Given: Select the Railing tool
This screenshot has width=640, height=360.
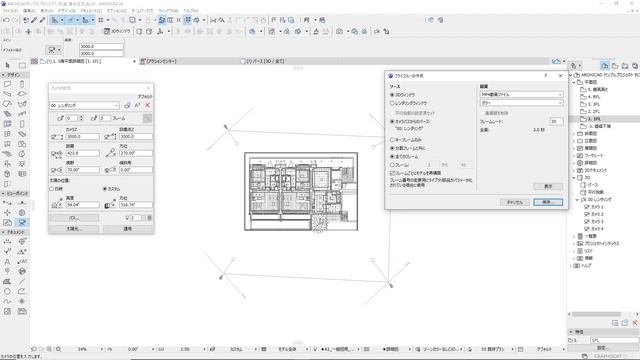Looking at the screenshot, I should [22, 114].
